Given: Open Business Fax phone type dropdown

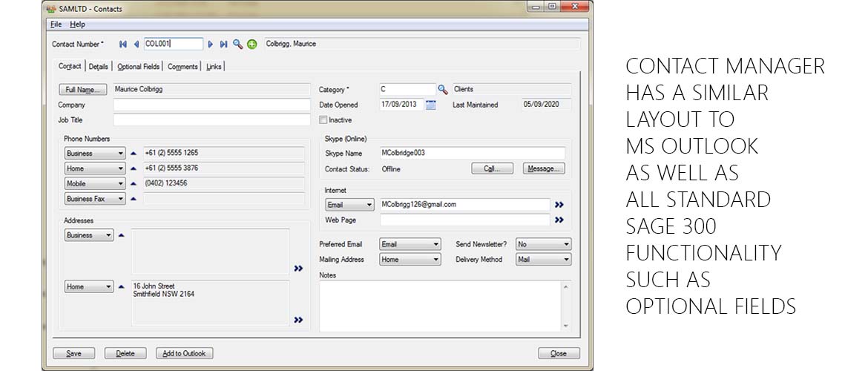Looking at the screenshot, I should click(95, 199).
